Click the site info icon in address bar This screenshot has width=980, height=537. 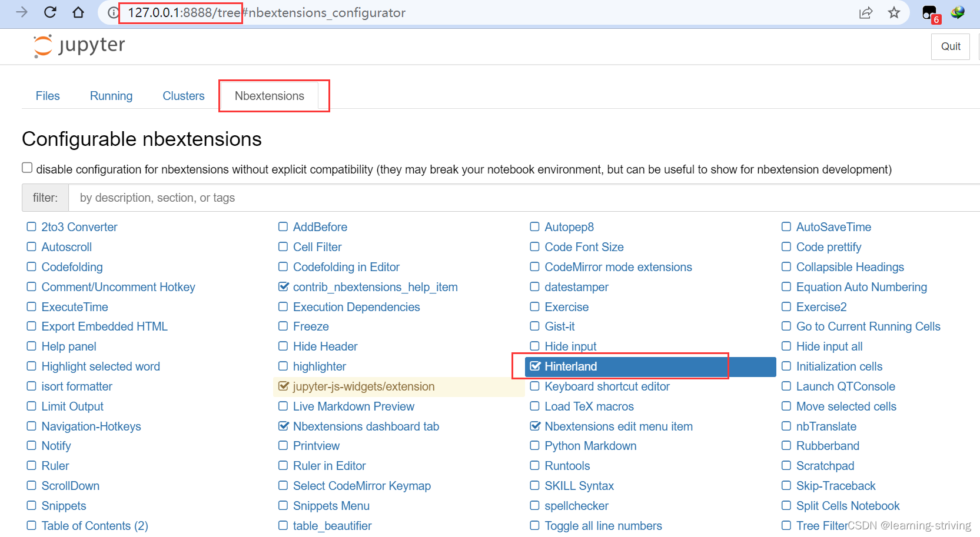pos(112,12)
